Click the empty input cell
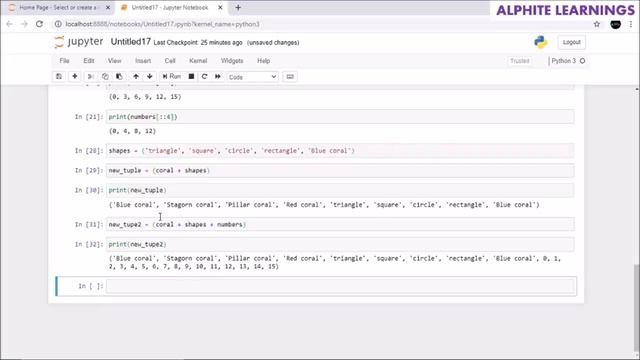Viewport: 640px width, 360px height. 341,286
